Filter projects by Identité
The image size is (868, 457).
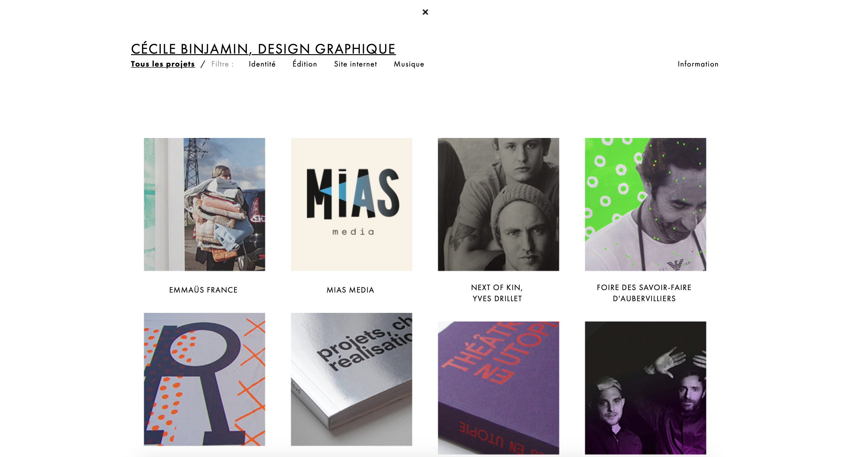(x=262, y=64)
